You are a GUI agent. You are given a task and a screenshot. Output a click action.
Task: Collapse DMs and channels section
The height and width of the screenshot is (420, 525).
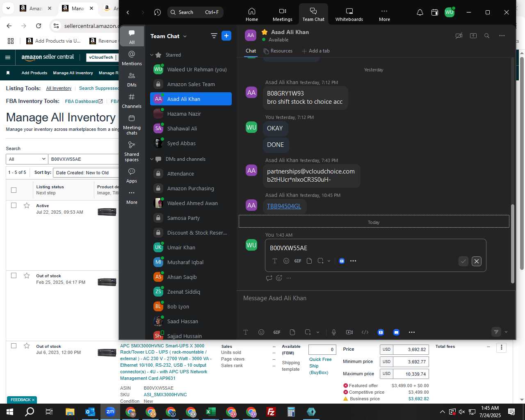[152, 159]
